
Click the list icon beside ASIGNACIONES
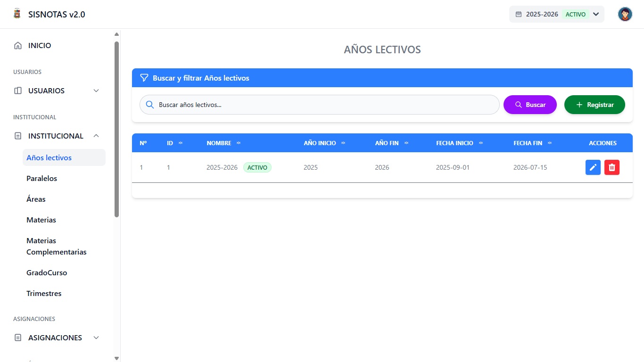18,337
